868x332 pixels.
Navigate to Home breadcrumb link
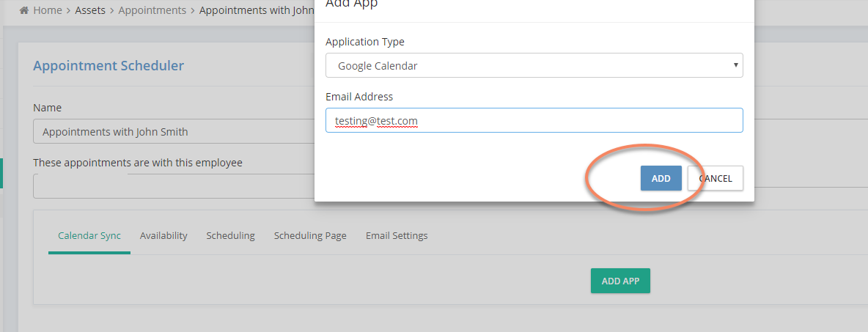click(48, 10)
